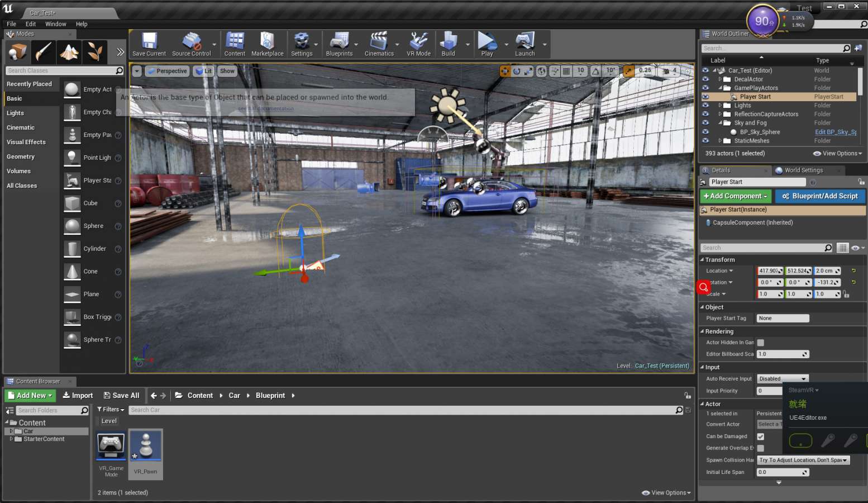The height and width of the screenshot is (503, 868).
Task: Select translate gizmo mode in viewport
Action: click(x=505, y=71)
